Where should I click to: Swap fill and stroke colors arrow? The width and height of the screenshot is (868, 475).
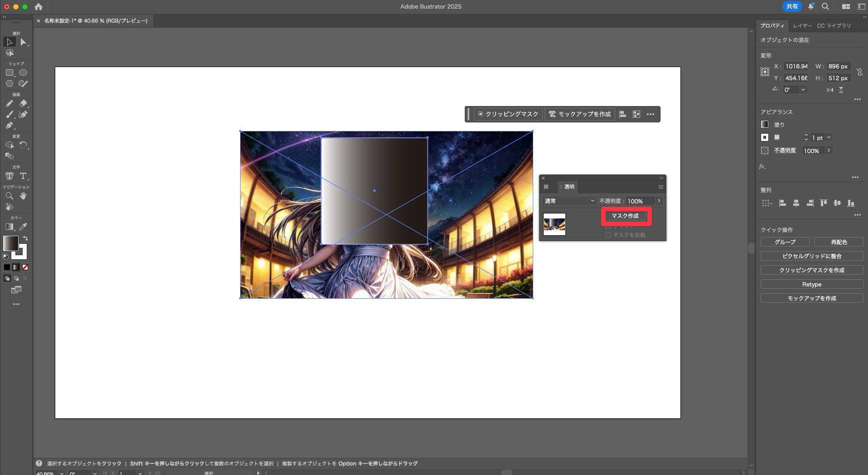tap(25, 238)
